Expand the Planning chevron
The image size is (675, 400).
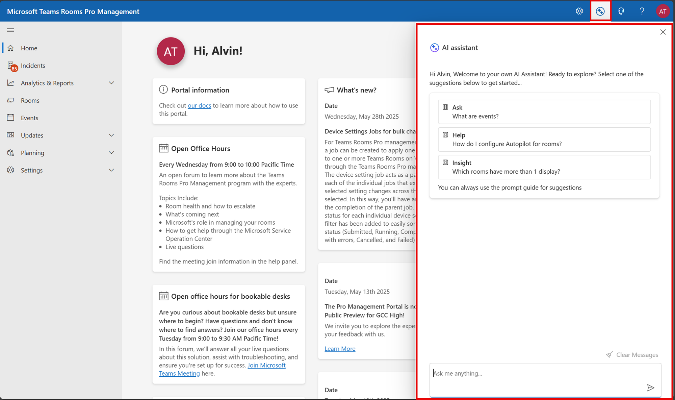pyautogui.click(x=111, y=153)
